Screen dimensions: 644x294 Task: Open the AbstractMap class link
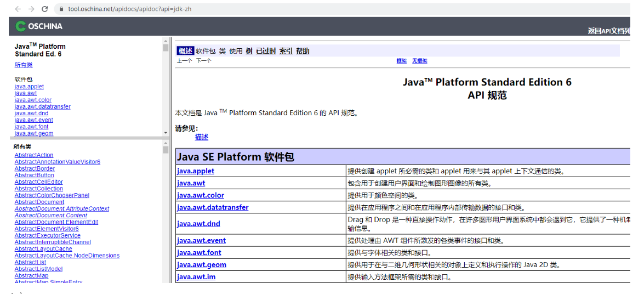click(x=31, y=275)
